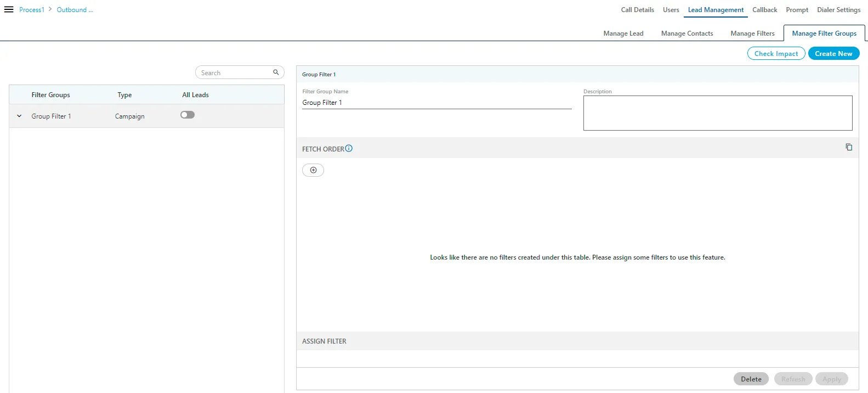Click the add fetch order plus button
Viewport: 868px width, 393px height.
click(x=313, y=170)
